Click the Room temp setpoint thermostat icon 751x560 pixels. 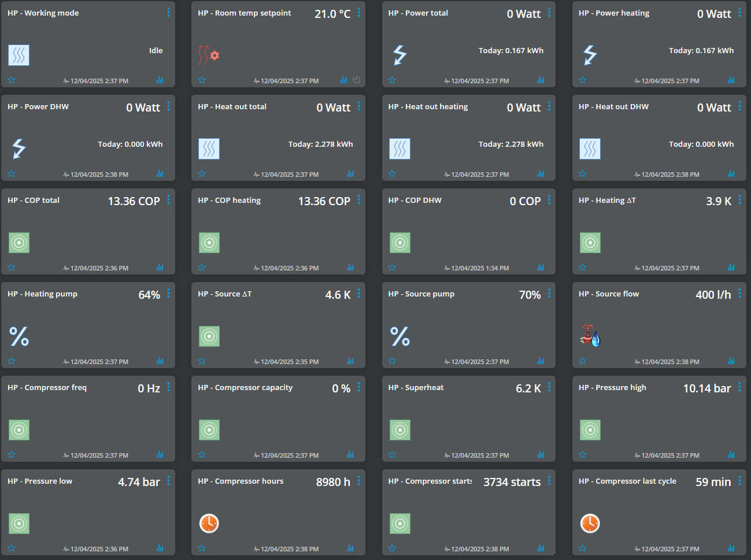pyautogui.click(x=209, y=55)
